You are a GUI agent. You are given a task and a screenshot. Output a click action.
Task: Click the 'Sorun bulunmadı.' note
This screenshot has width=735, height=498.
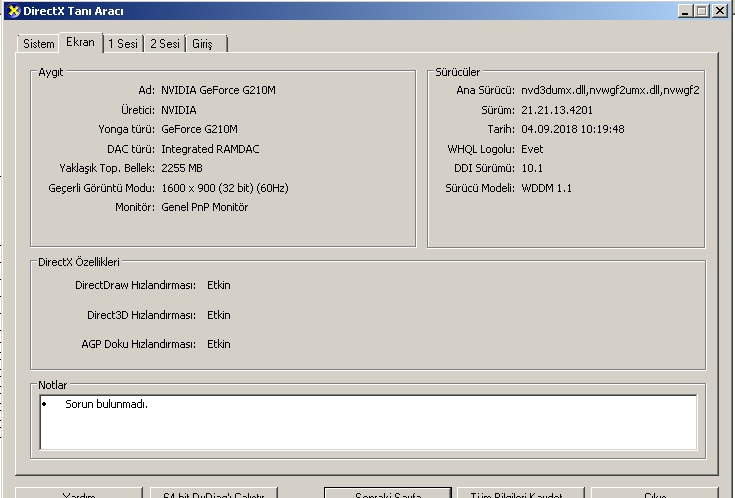click(x=106, y=404)
